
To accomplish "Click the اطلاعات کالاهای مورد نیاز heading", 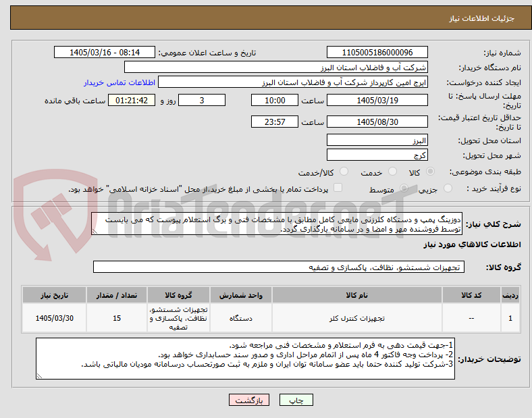I will [472, 244].
